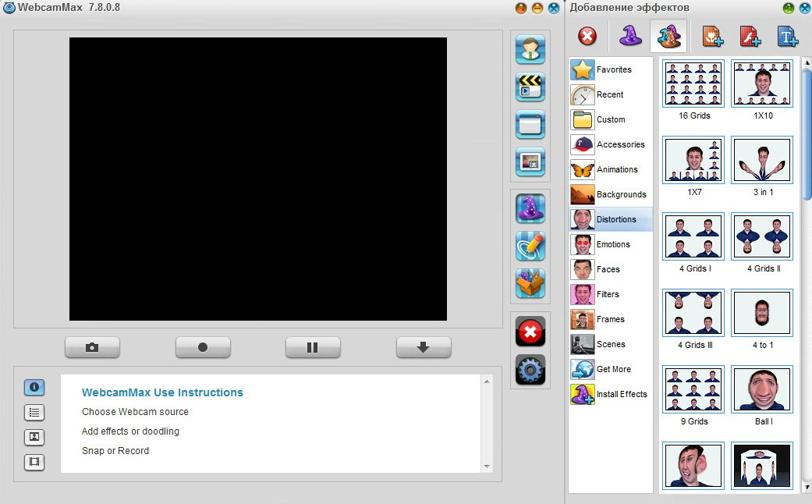Apply the 9 Grids effect

click(693, 389)
